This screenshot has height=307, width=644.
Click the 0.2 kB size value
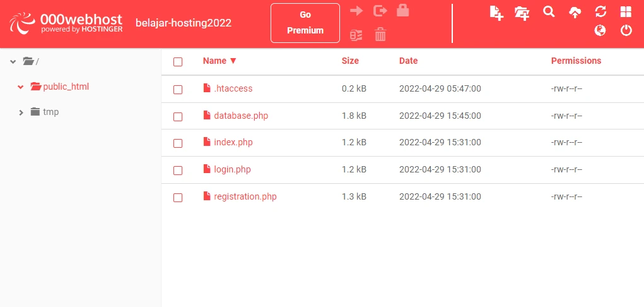[x=354, y=88]
